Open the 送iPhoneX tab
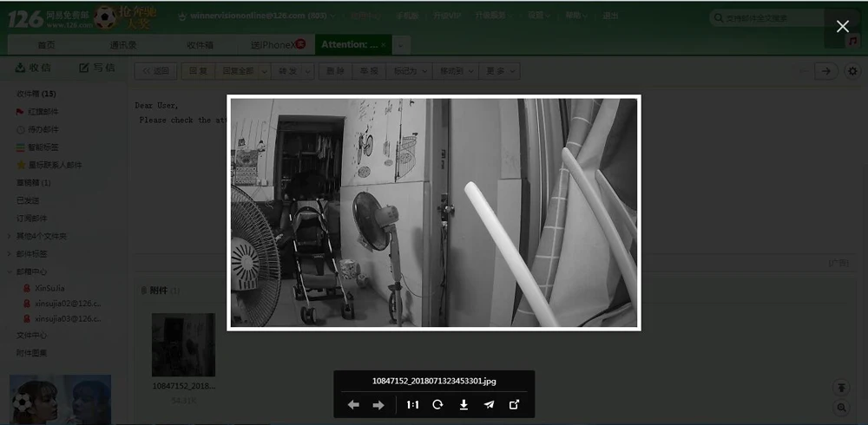 click(277, 45)
